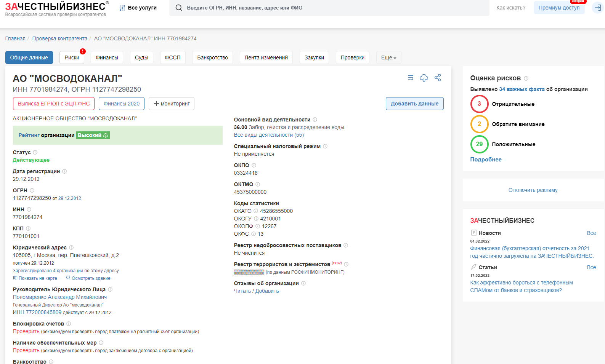Click the red negative facts circle 3
This screenshot has width=605, height=364.
coord(479,104)
